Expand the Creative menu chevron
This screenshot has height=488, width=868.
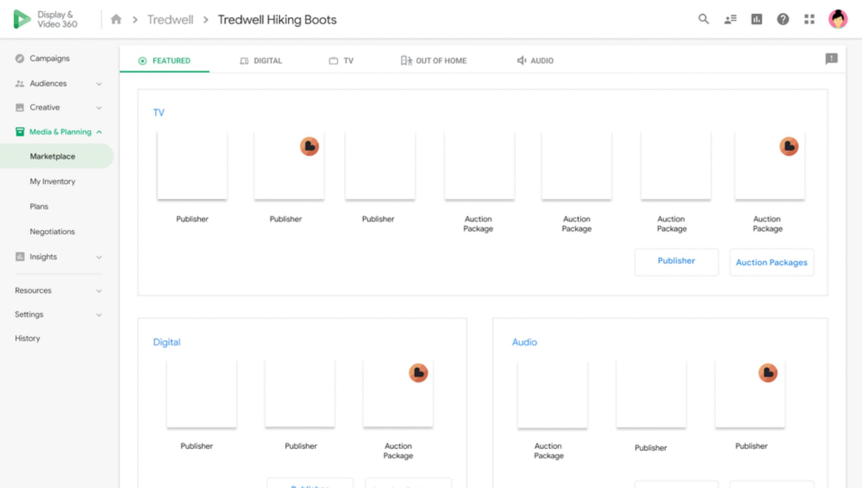pos(99,108)
